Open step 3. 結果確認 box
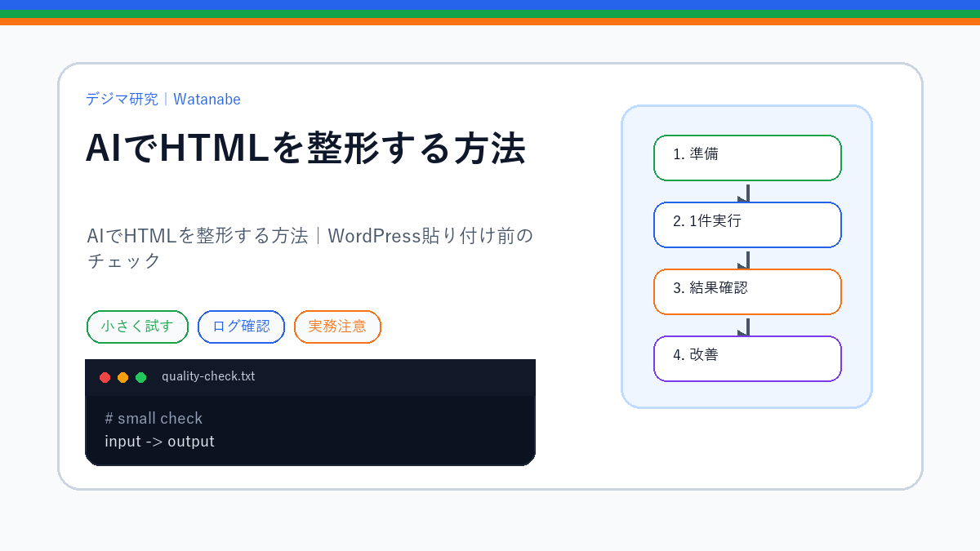 coord(747,291)
